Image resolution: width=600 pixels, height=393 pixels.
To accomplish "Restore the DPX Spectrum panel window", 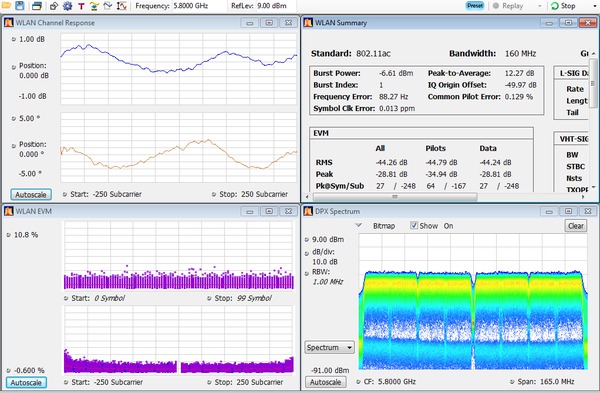I will (569, 211).
